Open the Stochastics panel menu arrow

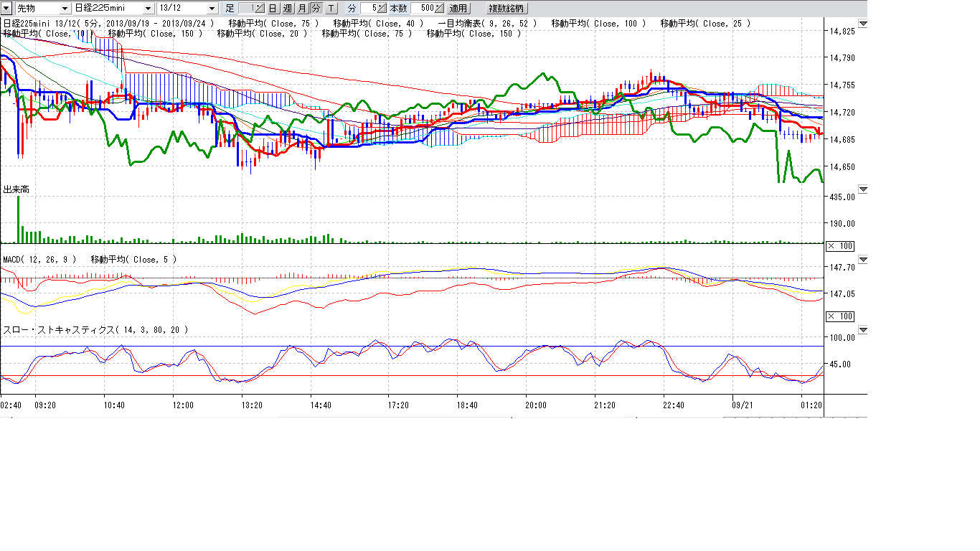(x=862, y=330)
